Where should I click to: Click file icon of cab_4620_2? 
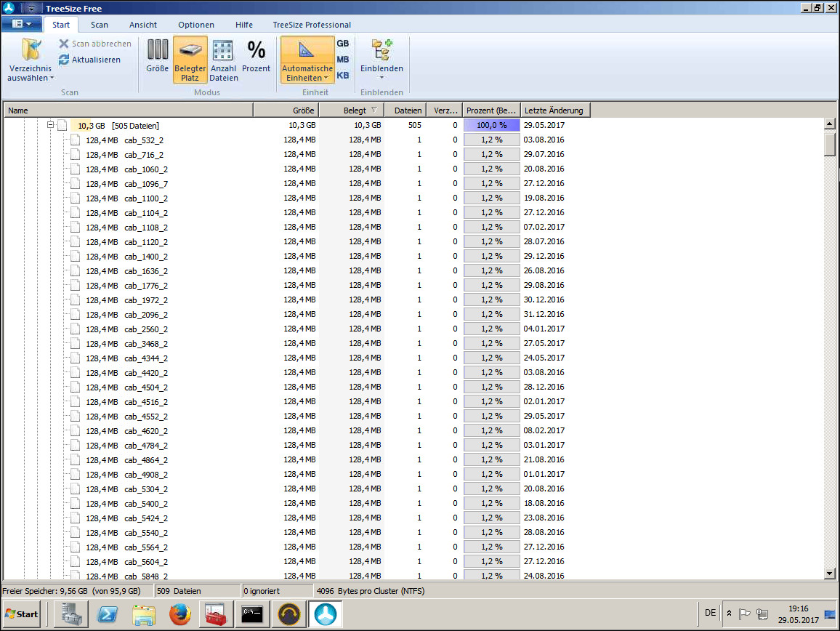tap(75, 430)
